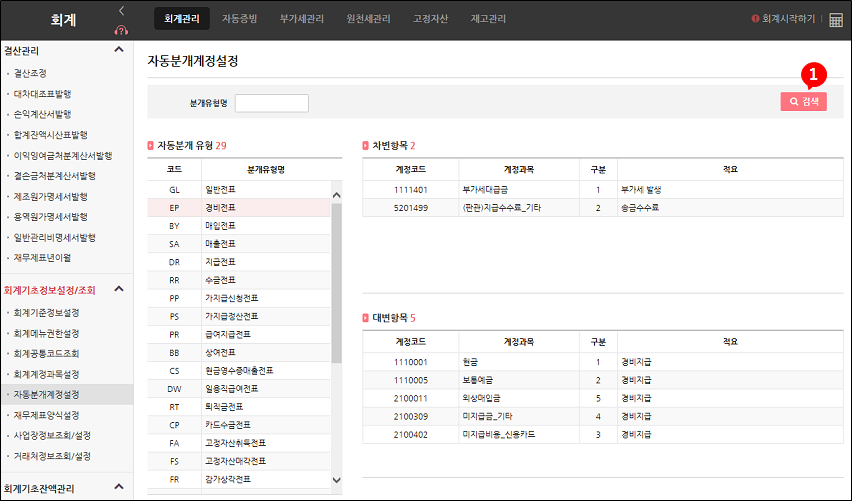Collapse the 회계기초정보설정/조회 section
Viewport: 852px width, 501px height.
pyautogui.click(x=119, y=289)
